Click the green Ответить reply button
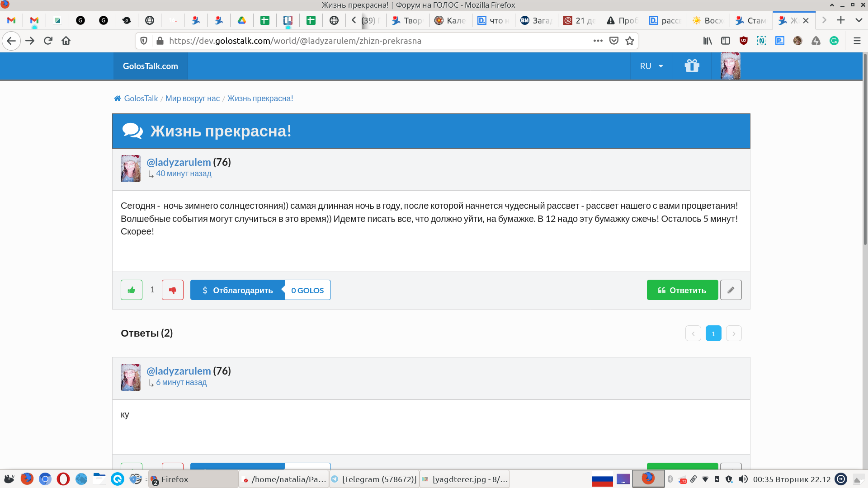This screenshot has height=488, width=868. 682,290
